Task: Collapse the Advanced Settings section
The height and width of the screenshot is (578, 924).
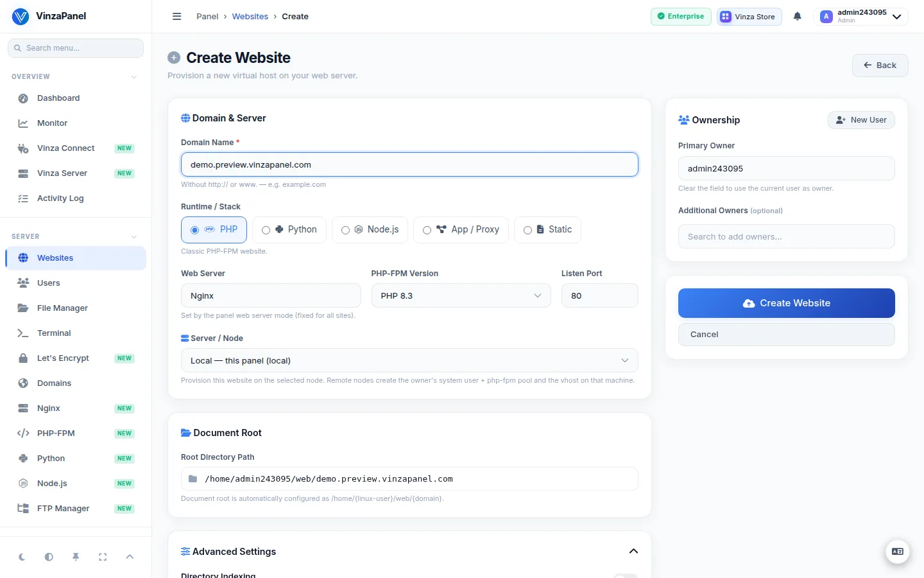Action: 633,551
